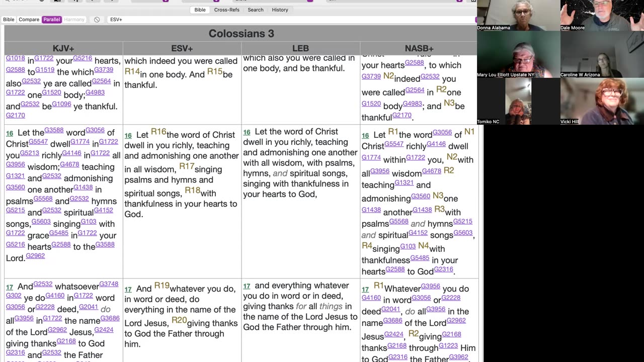The image size is (644, 362).
Task: Select the Parallel view mode
Action: [x=51, y=20]
